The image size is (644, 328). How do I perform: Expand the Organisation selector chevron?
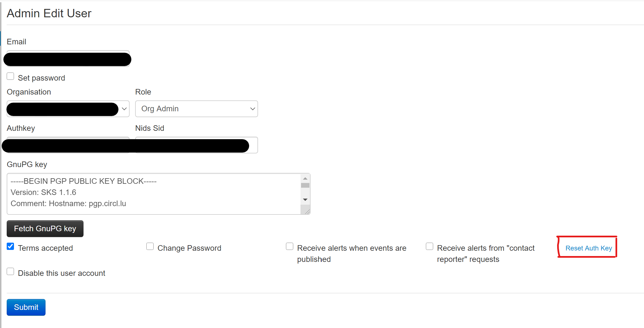click(124, 109)
